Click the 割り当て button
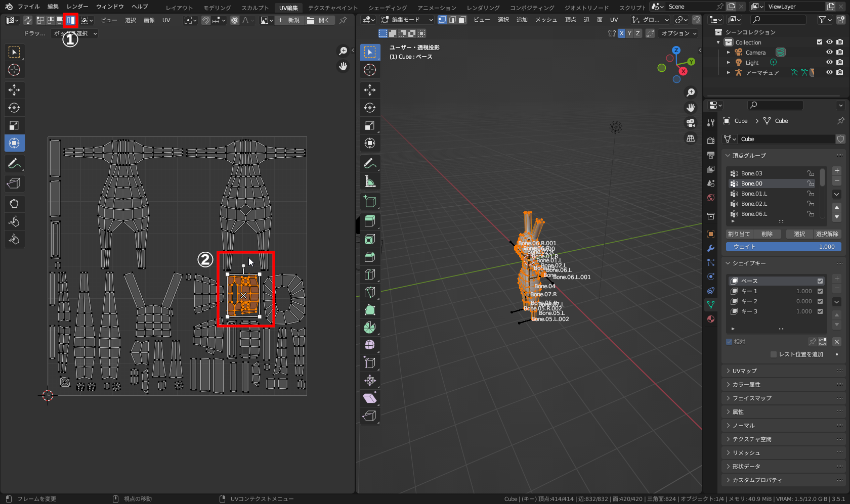850x504 pixels. [x=739, y=234]
